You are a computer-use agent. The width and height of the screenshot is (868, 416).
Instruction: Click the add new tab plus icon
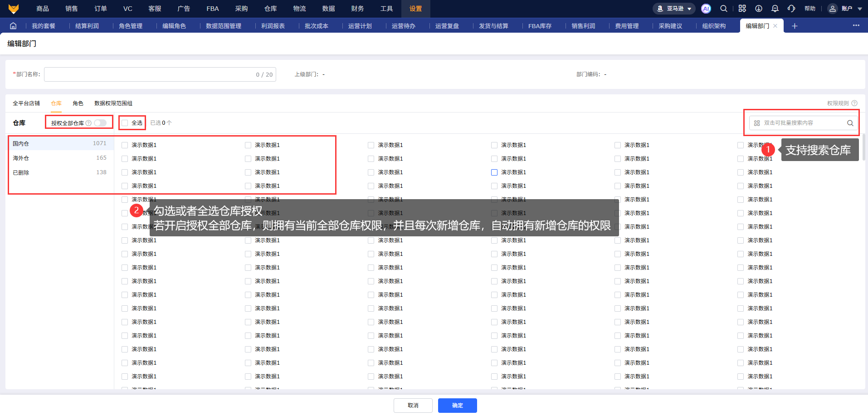coord(795,26)
